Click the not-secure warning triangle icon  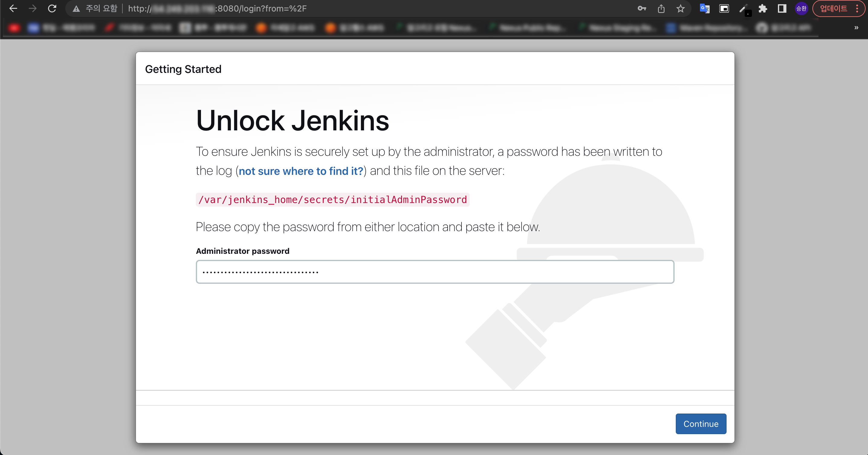76,9
